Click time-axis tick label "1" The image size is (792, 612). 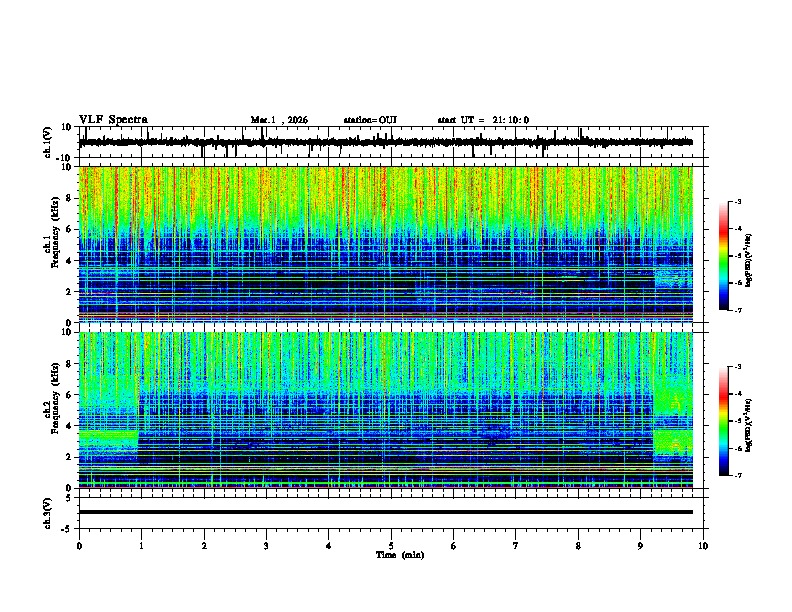pos(141,546)
